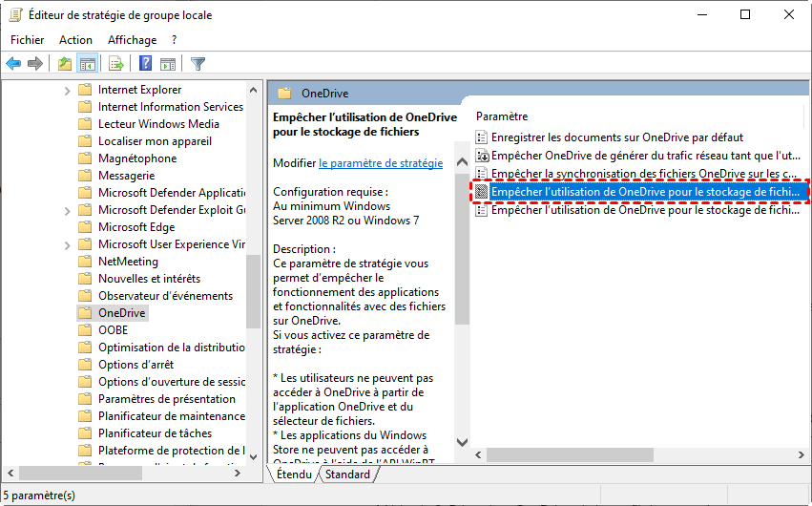
Task: Select 'Enregistrer les documents sur OneDrive par défaut'
Action: point(617,137)
